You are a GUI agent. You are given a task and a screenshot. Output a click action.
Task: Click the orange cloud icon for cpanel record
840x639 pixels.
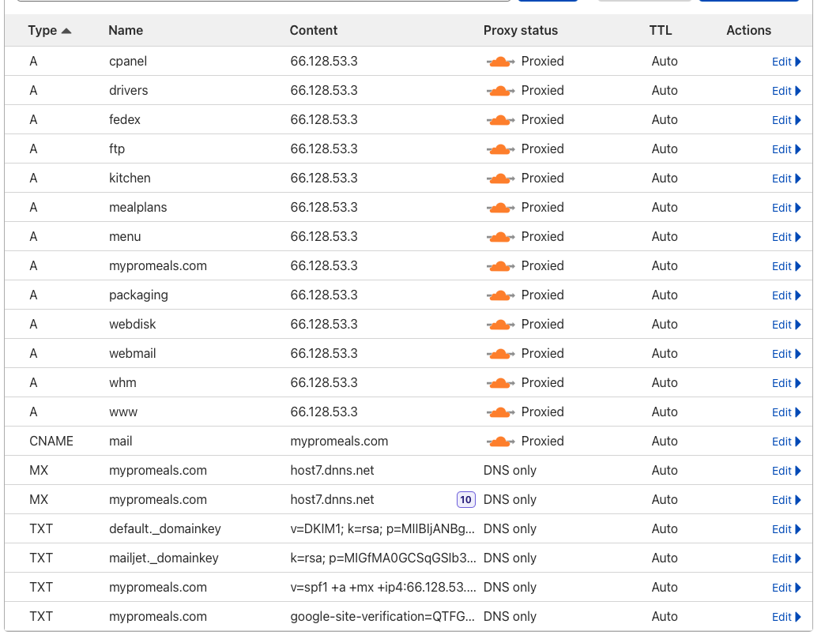point(500,62)
